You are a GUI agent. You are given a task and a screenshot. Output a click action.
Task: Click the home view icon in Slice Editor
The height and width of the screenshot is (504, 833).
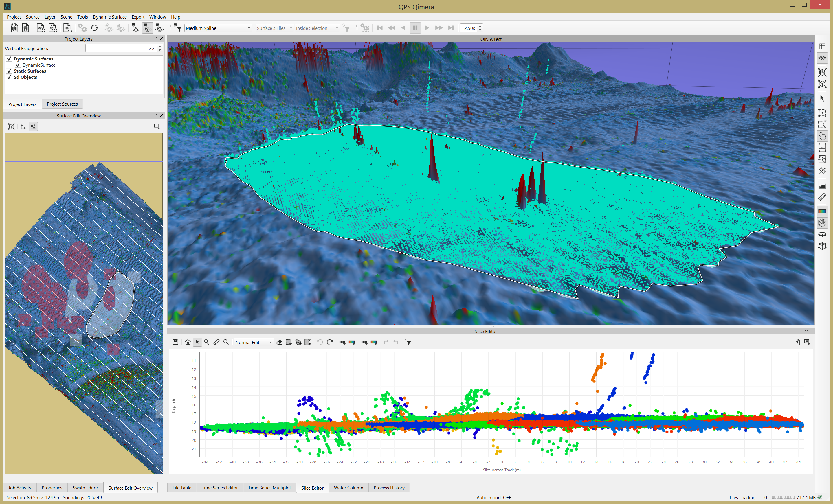coord(188,342)
